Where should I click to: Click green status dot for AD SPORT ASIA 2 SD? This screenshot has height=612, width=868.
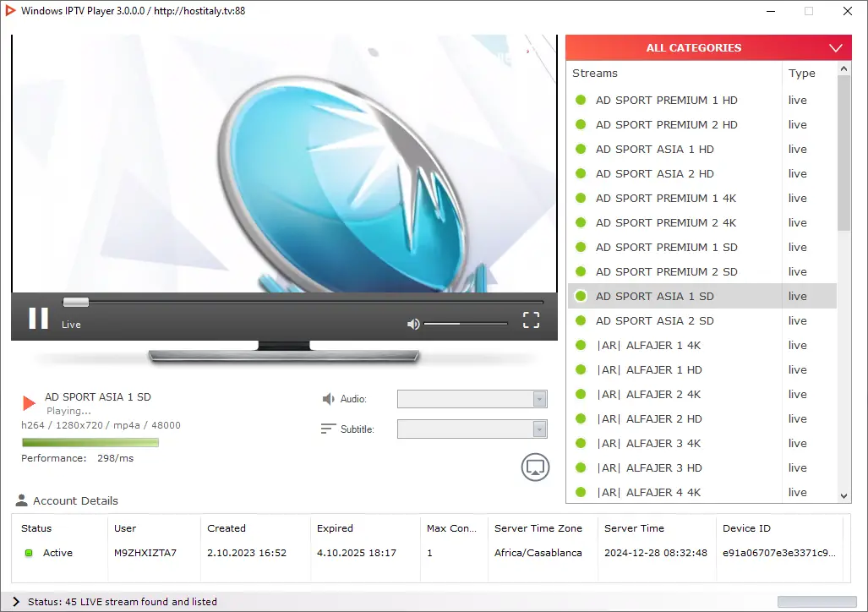tap(581, 320)
